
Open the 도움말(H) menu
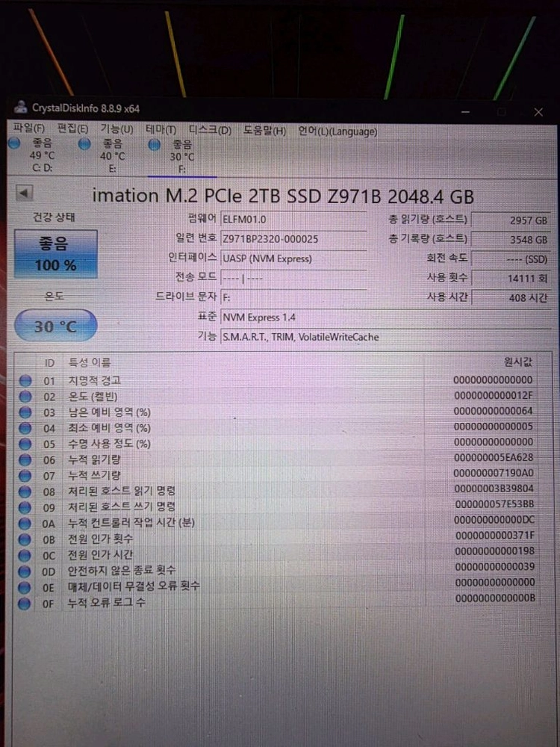[x=265, y=131]
